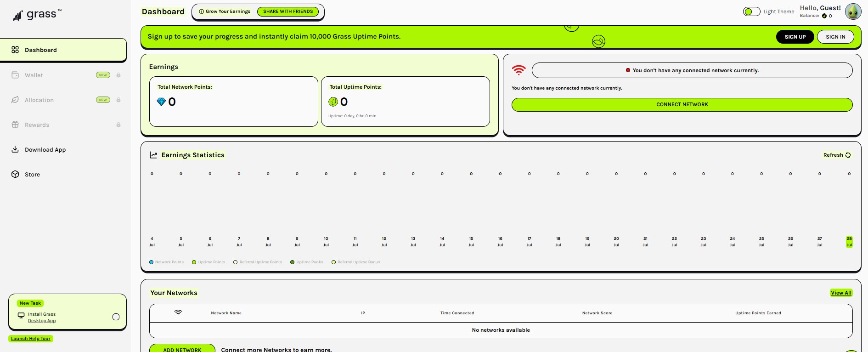This screenshot has height=352, width=868.
Task: Click the Network Name column header
Action: tap(226, 313)
